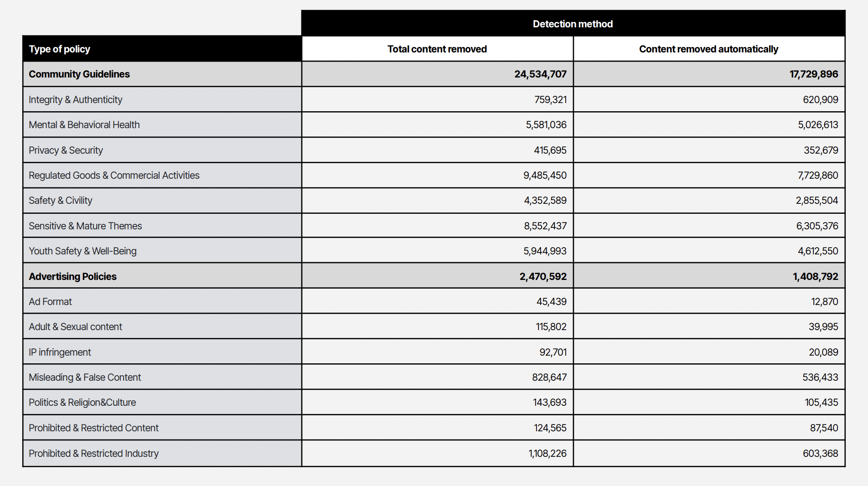Click the Prohibited & Restricted Industry label
The width and height of the screenshot is (868, 486).
(x=94, y=453)
